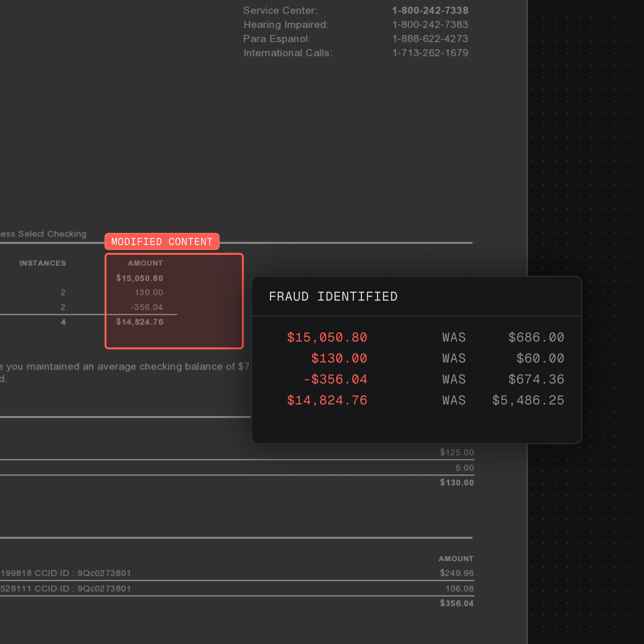This screenshot has height=644, width=644.
Task: Click the original $674.36 value
Action: pyautogui.click(x=536, y=379)
